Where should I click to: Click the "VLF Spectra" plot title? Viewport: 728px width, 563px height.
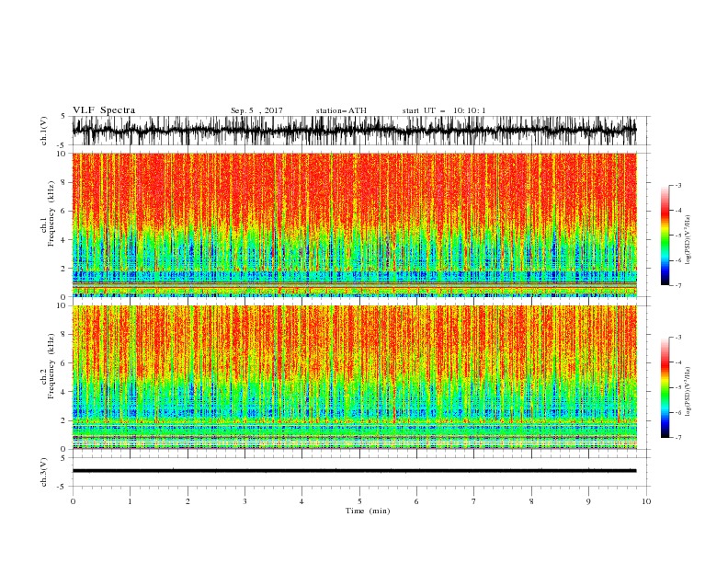pyautogui.click(x=104, y=110)
